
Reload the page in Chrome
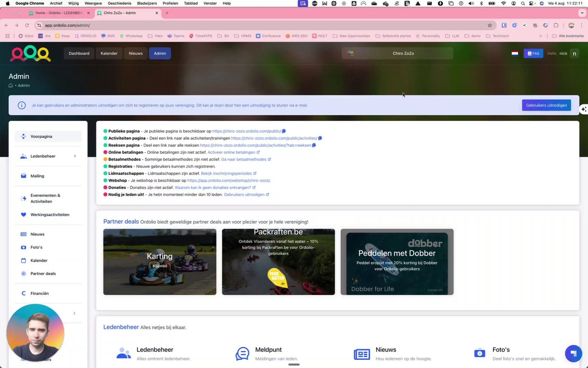point(27,25)
